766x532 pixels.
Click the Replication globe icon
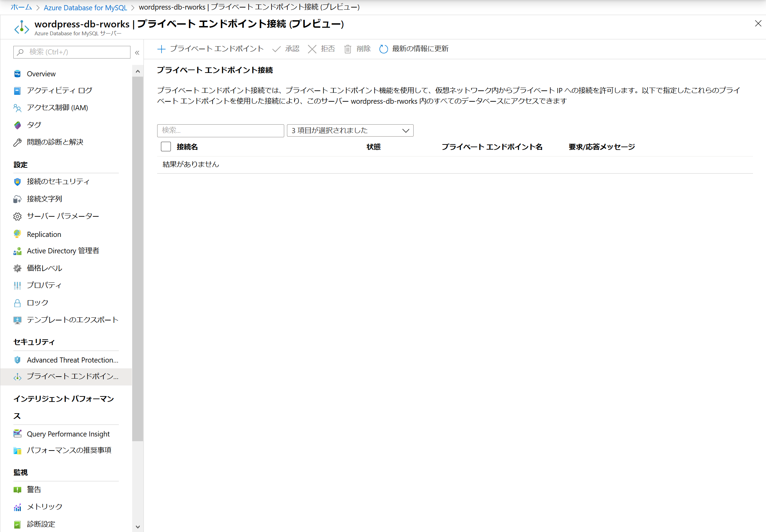click(x=17, y=234)
